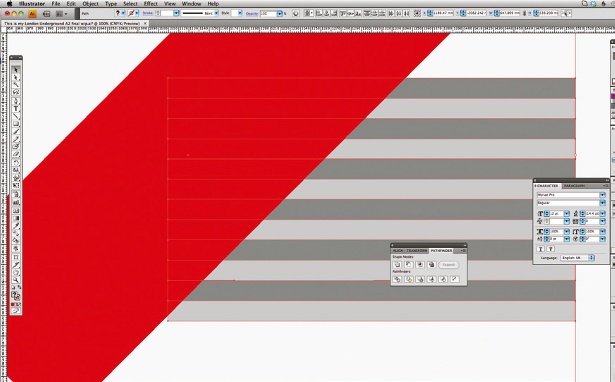Click the Minus Back pathfinder icon
The height and width of the screenshot is (382, 615).
point(455,279)
